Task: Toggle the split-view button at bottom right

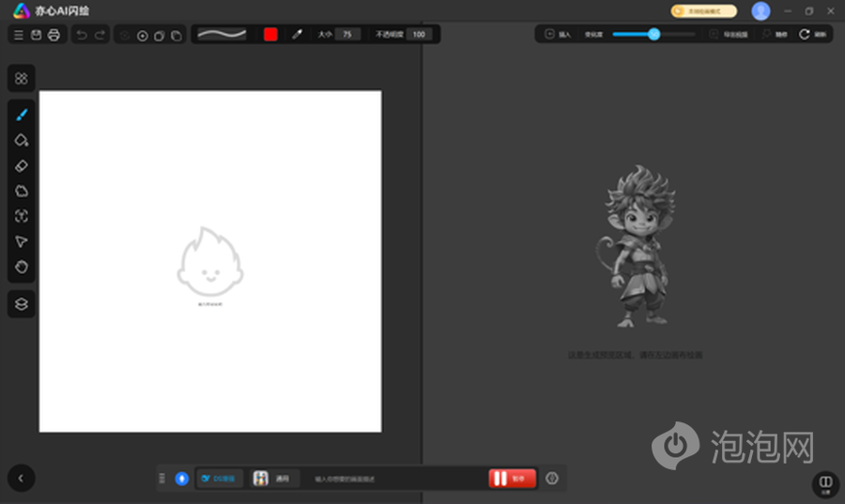Action: pyautogui.click(x=825, y=482)
